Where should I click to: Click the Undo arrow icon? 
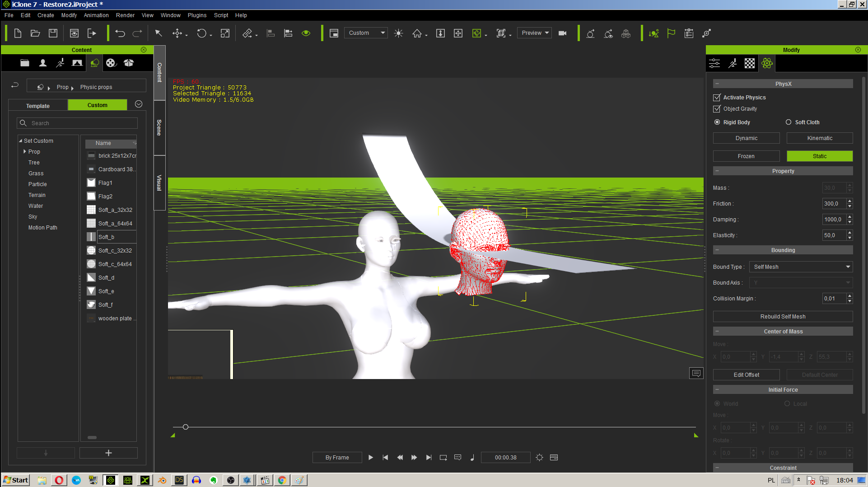tap(120, 33)
